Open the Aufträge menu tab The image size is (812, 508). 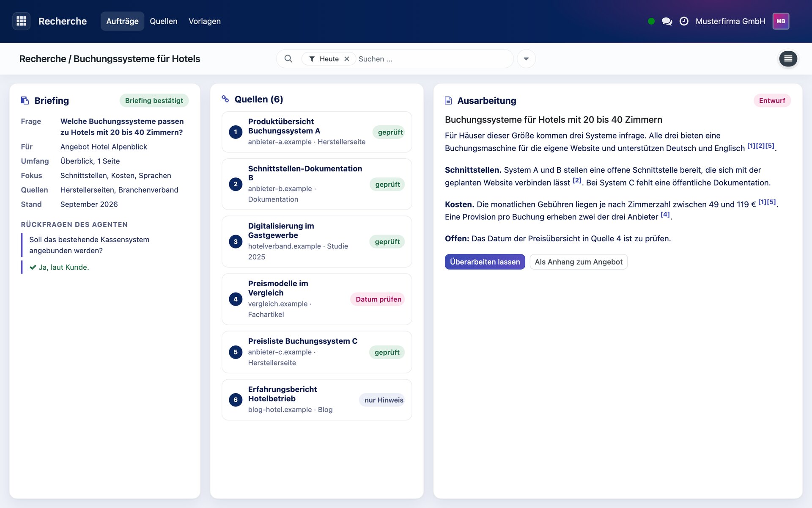[x=122, y=21]
